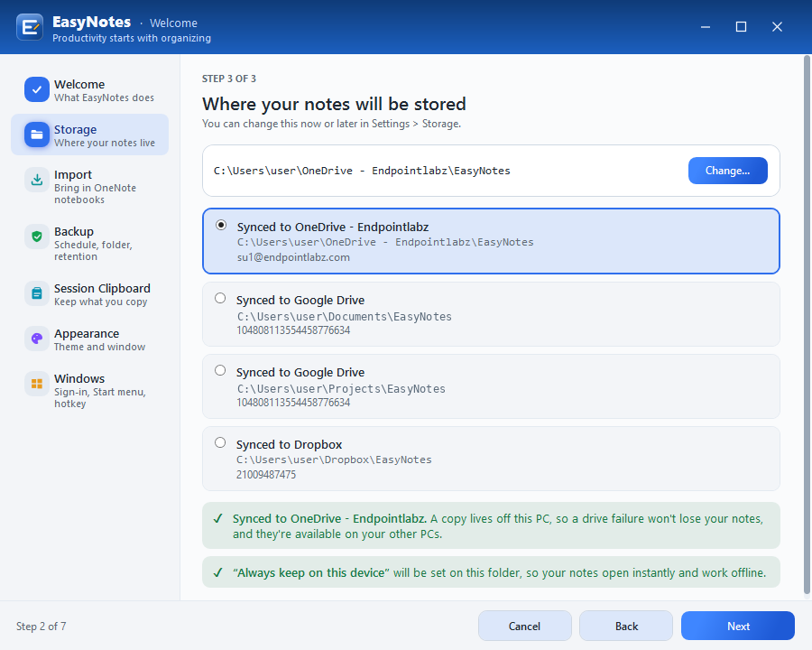Viewport: 812px width, 650px height.
Task: Click the EasyNotes app logo icon
Action: [x=30, y=27]
